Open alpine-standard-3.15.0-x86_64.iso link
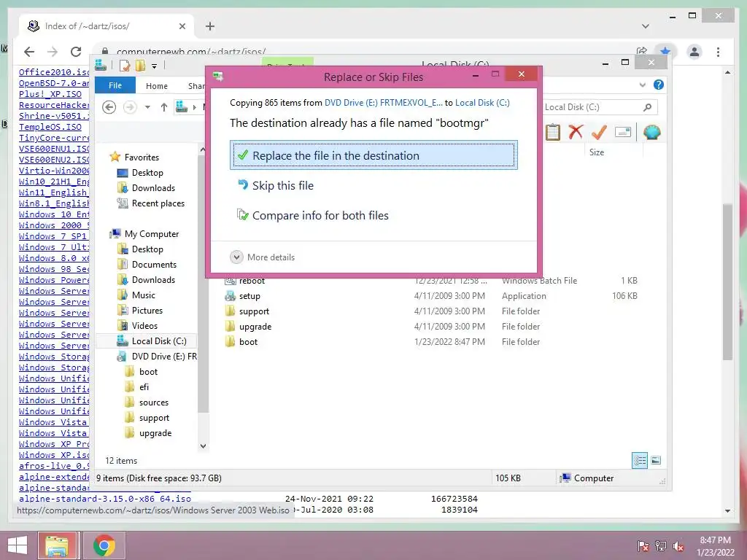The width and height of the screenshot is (747, 560). 105,499
